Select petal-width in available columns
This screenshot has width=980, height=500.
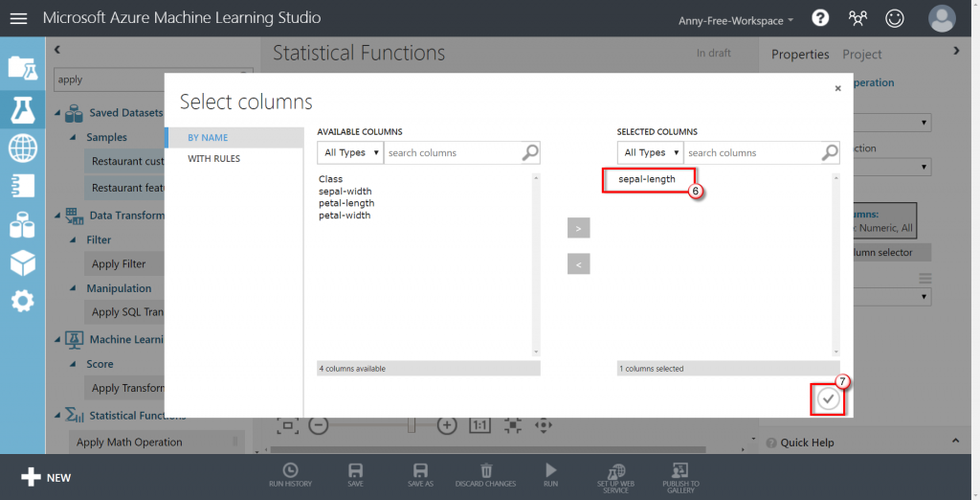[x=345, y=216]
